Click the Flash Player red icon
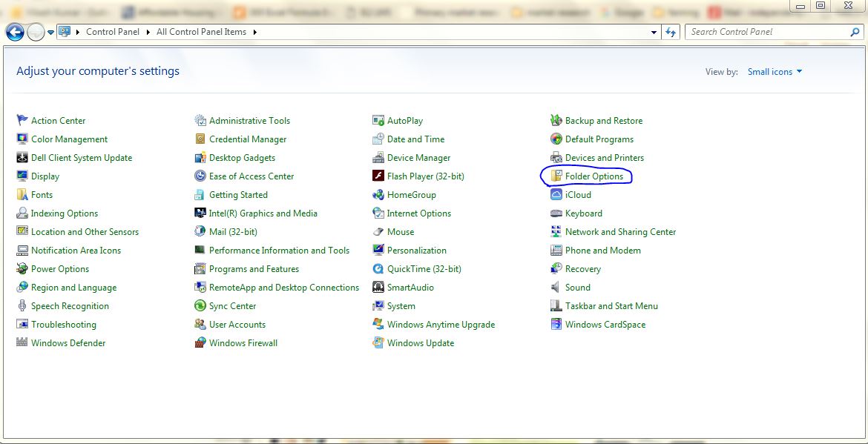 pos(378,176)
